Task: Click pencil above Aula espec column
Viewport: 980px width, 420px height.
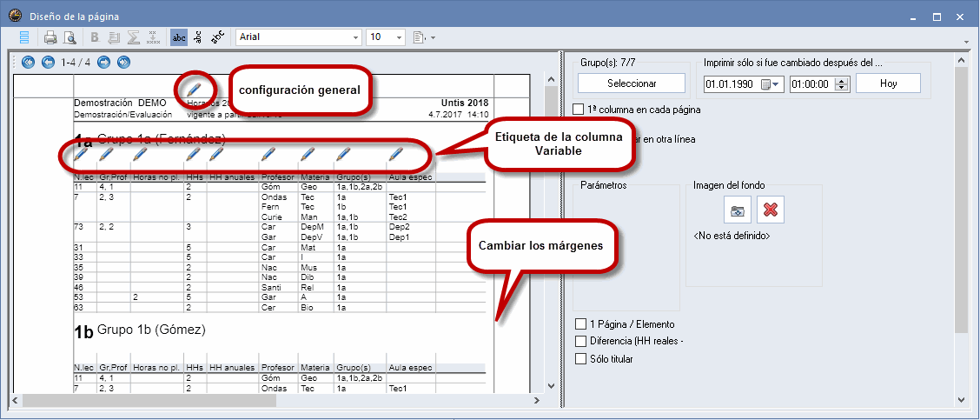Action: (x=396, y=155)
